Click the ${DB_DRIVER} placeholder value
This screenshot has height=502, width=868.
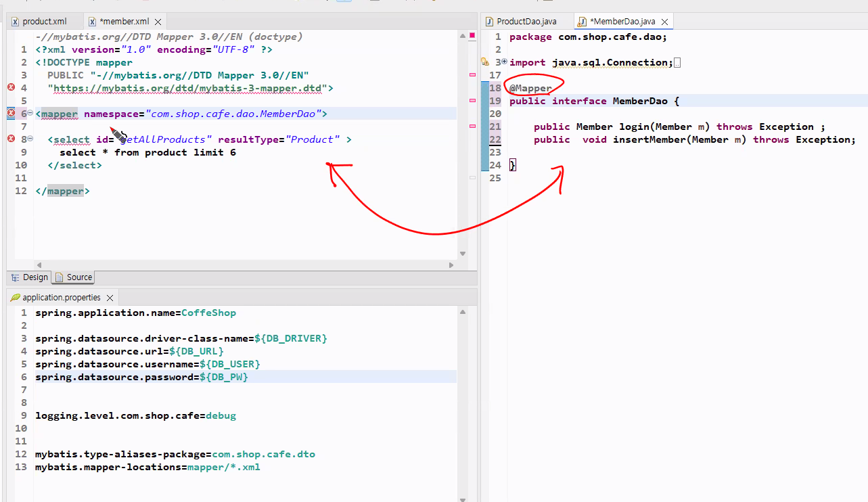(291, 338)
